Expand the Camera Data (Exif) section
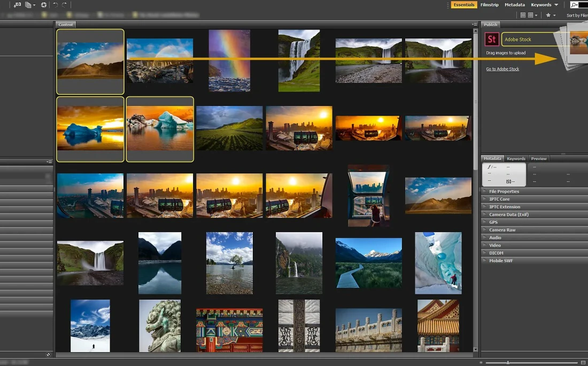 (509, 215)
